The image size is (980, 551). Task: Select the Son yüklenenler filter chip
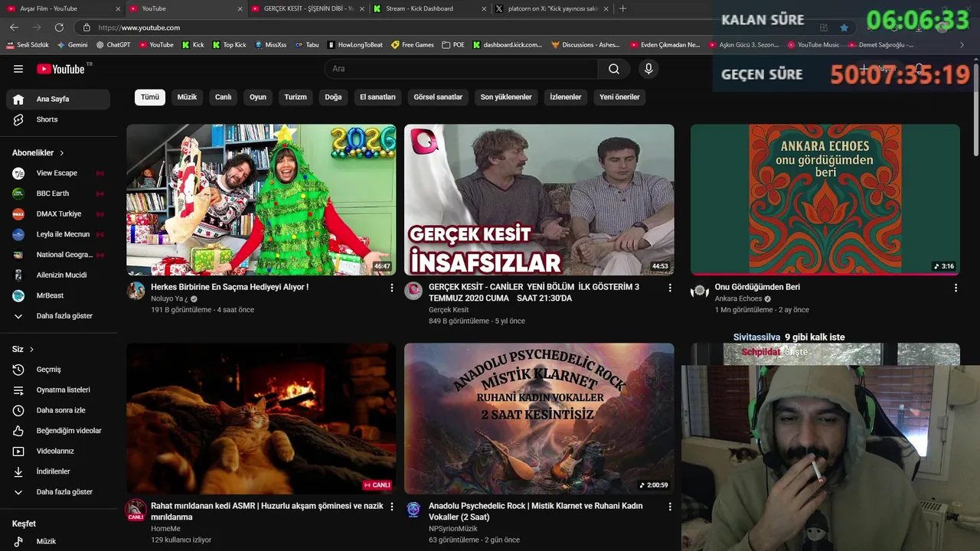(506, 97)
